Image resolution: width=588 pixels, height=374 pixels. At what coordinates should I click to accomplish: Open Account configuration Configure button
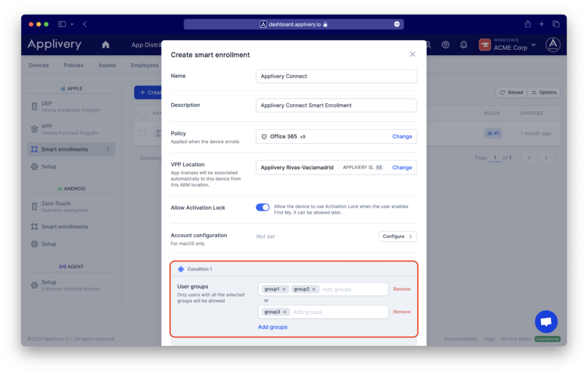(397, 236)
